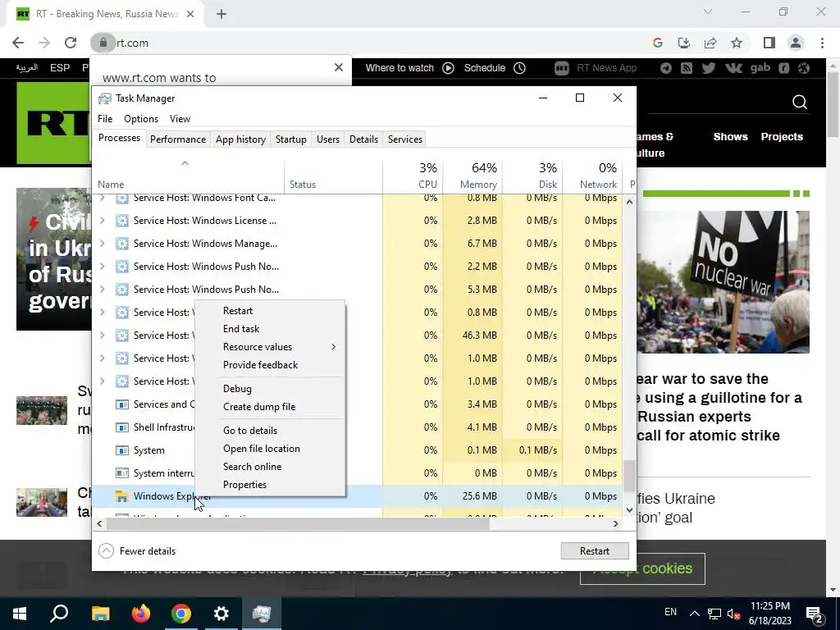The width and height of the screenshot is (840, 630).
Task: Switch to the App history tab
Action: pos(240,139)
